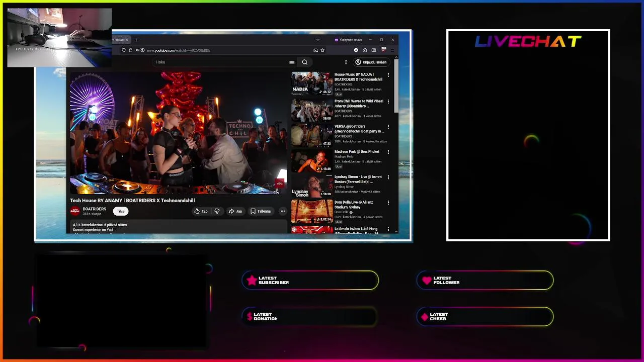Click the Tech House BY ANAMY video title
This screenshot has width=644, height=362.
(x=132, y=201)
